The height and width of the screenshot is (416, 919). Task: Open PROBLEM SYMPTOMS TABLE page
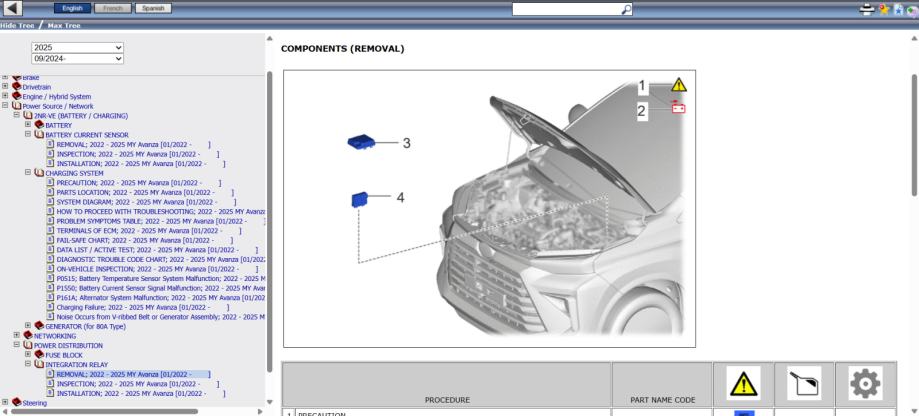161,221
